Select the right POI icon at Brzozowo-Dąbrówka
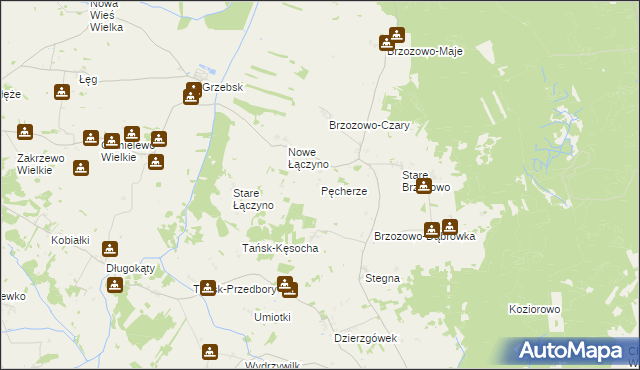640x370 pixels. click(x=449, y=227)
